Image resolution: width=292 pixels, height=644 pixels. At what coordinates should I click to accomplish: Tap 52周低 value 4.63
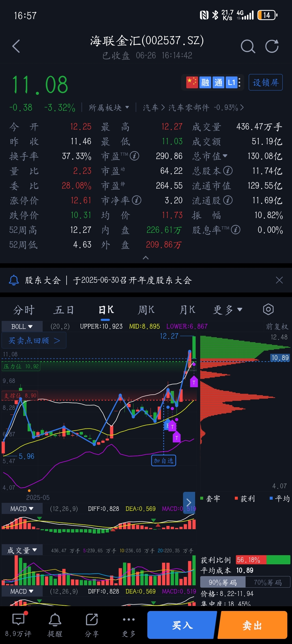[82, 244]
